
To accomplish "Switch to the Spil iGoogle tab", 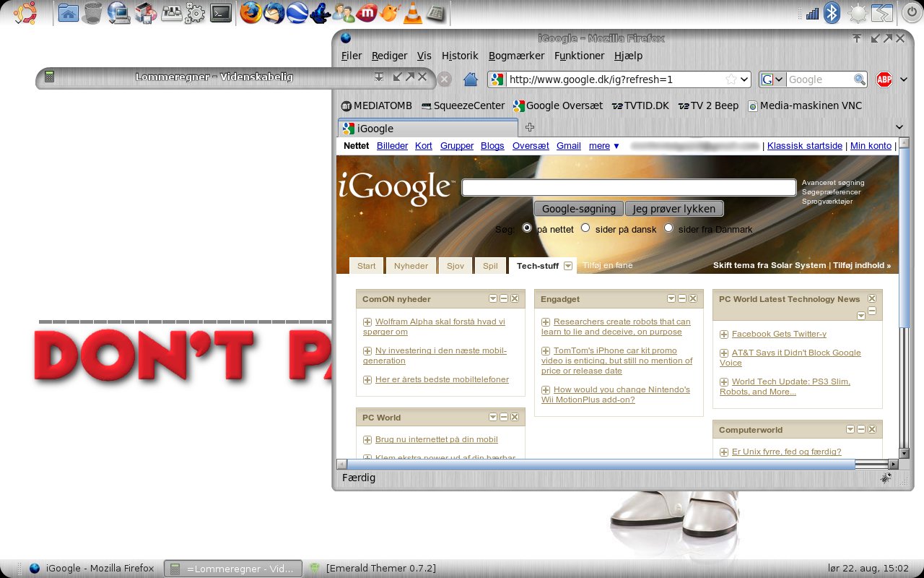I will (x=490, y=266).
